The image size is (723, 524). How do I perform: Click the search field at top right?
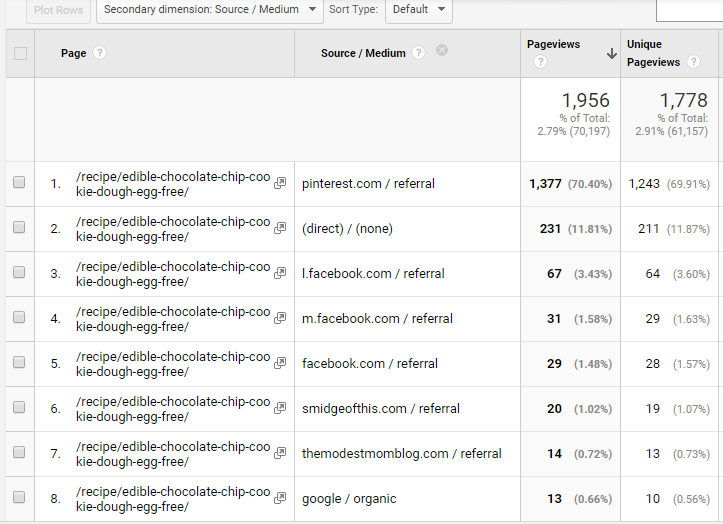pyautogui.click(x=689, y=10)
